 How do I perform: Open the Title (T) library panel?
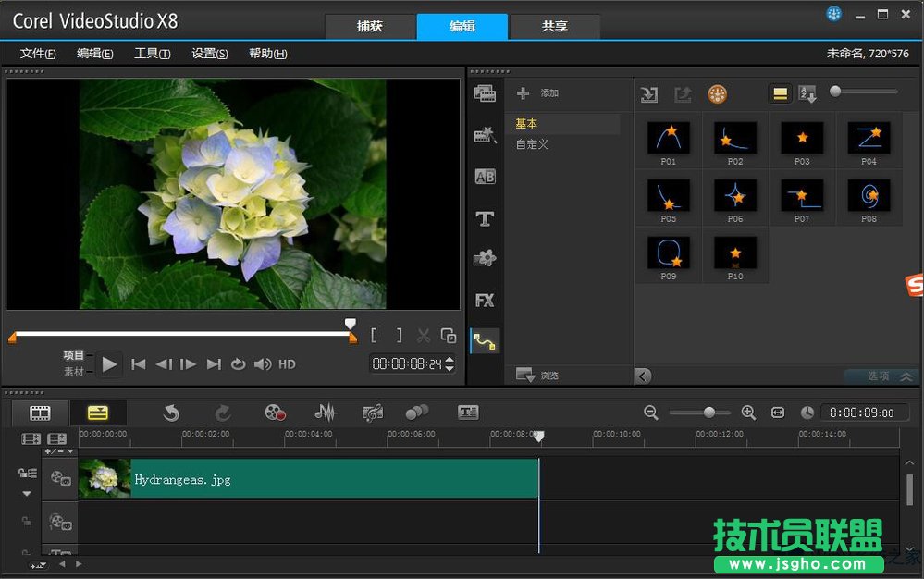pyautogui.click(x=485, y=219)
